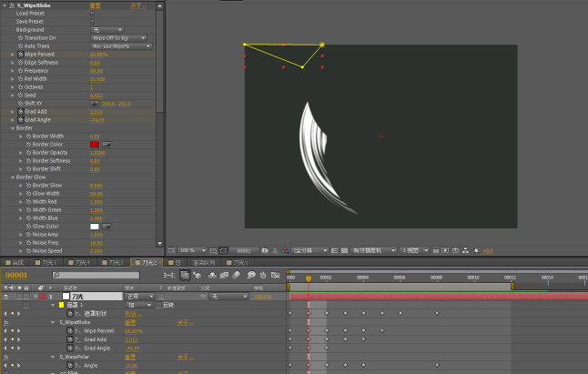Viewport: 588px width, 374px height.
Task: Enable motion blur for the composition
Action: pos(236,276)
